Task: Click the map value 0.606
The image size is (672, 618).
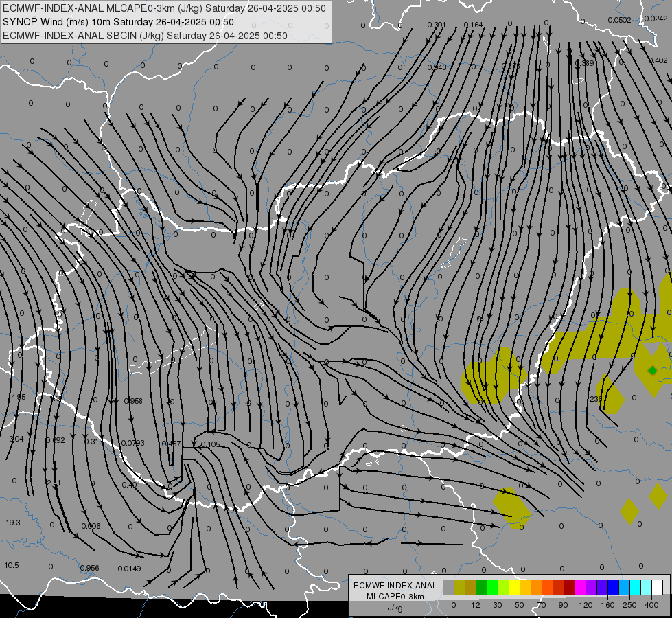Action: point(91,526)
